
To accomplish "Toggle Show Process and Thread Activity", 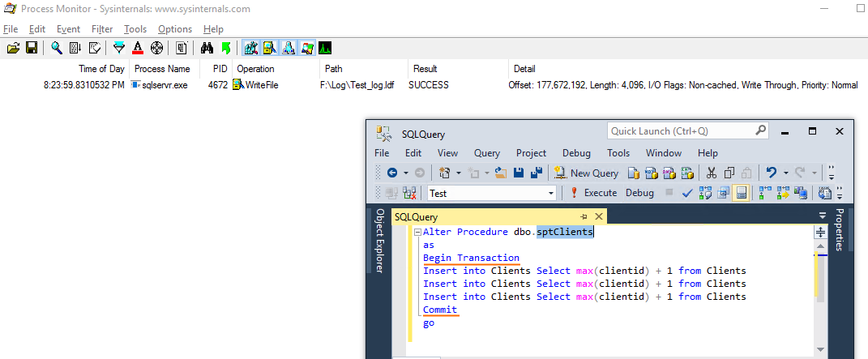I will [x=306, y=48].
